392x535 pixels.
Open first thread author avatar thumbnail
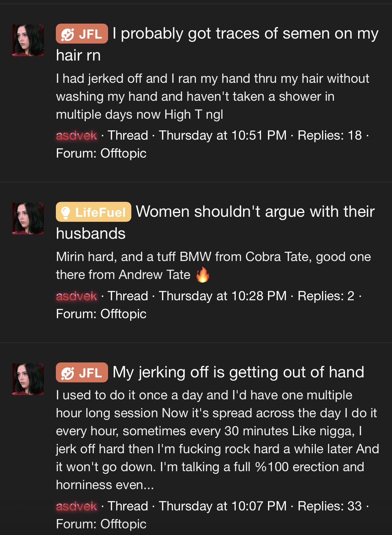click(x=28, y=40)
